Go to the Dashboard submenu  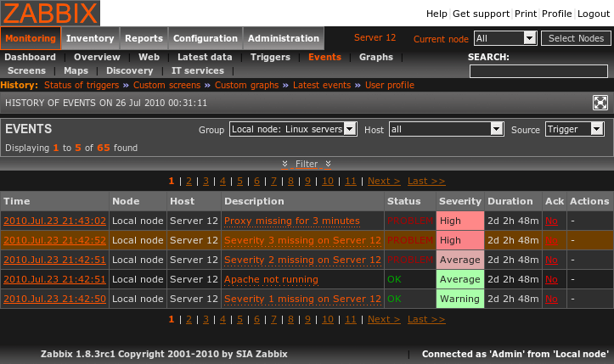coord(31,57)
